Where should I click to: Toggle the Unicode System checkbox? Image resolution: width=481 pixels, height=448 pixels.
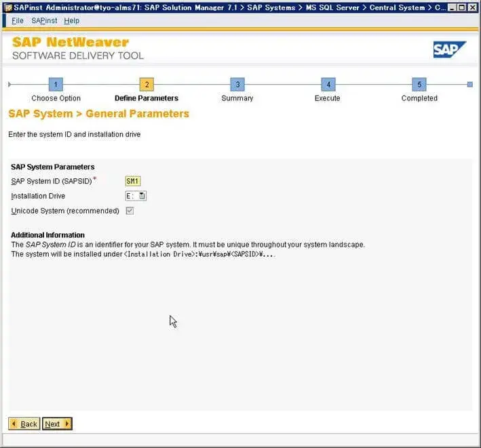coord(130,211)
